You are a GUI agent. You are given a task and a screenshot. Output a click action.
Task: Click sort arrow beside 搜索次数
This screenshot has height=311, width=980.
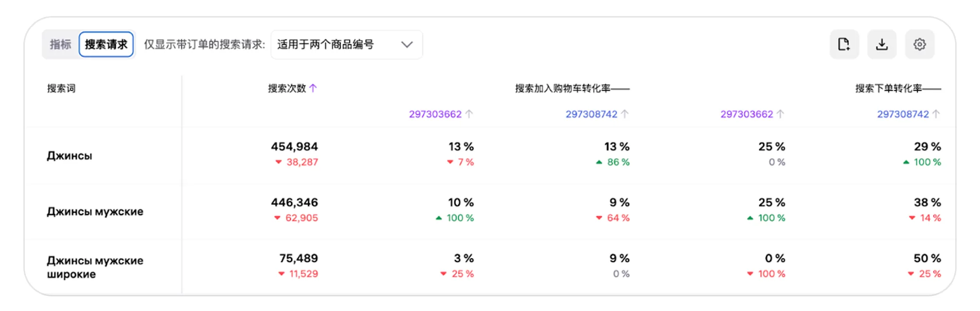pos(313,88)
